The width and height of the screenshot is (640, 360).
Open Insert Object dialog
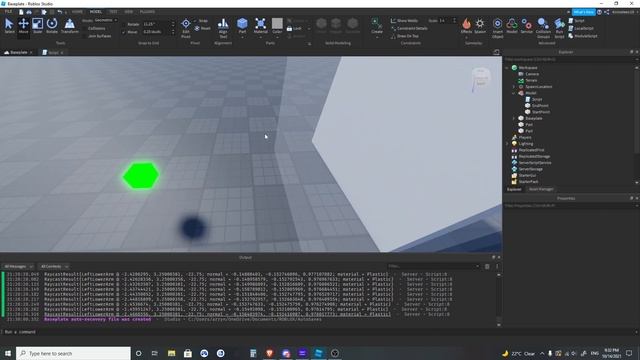[x=498, y=27]
